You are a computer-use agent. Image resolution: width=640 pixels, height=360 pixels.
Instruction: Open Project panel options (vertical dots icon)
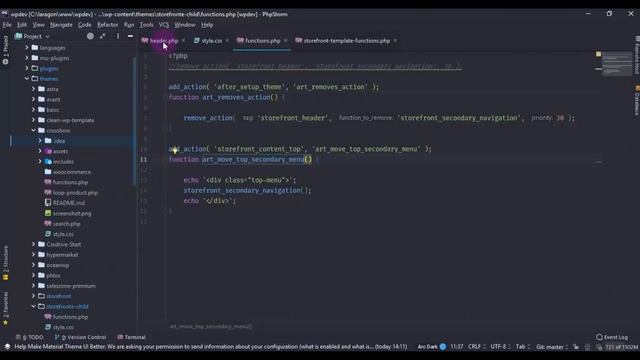[x=118, y=36]
